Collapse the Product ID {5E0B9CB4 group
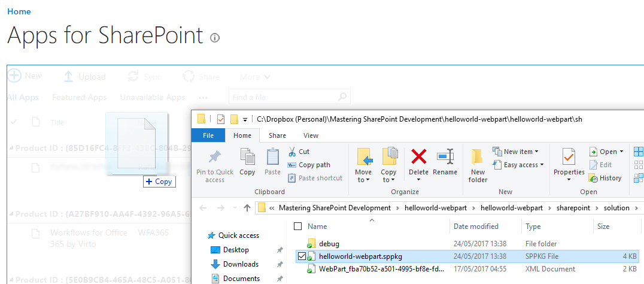Viewport: 644px width, 284px height. point(11,280)
